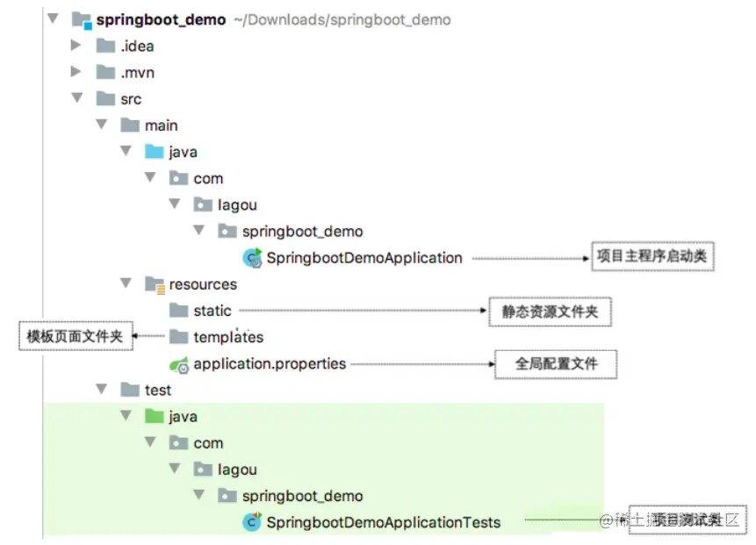The height and width of the screenshot is (545, 756).
Task: Click the 全局配置文件 annotation box
Action: point(556,364)
